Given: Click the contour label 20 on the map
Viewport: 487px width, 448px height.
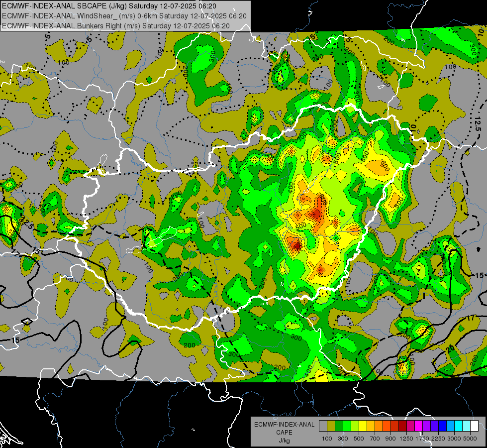Looking at the screenshot, I should 450,349.
